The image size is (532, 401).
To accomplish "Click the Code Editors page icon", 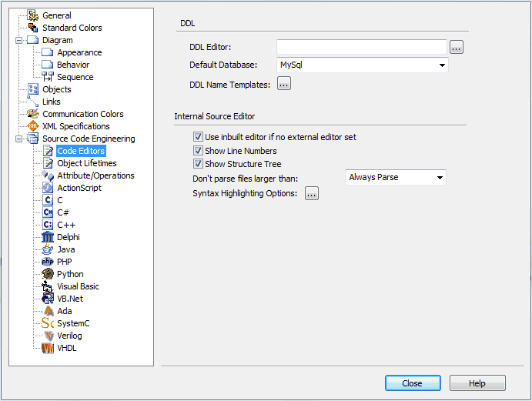I will tap(48, 151).
